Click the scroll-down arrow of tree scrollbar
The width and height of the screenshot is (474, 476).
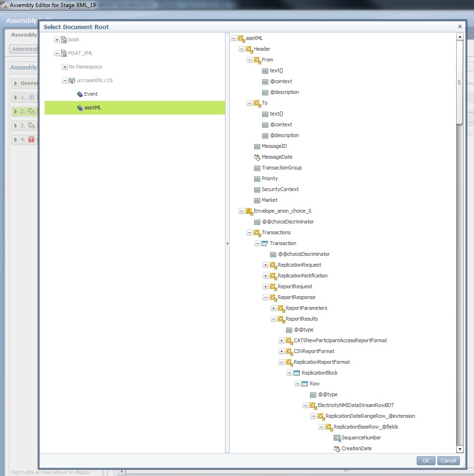(460, 449)
